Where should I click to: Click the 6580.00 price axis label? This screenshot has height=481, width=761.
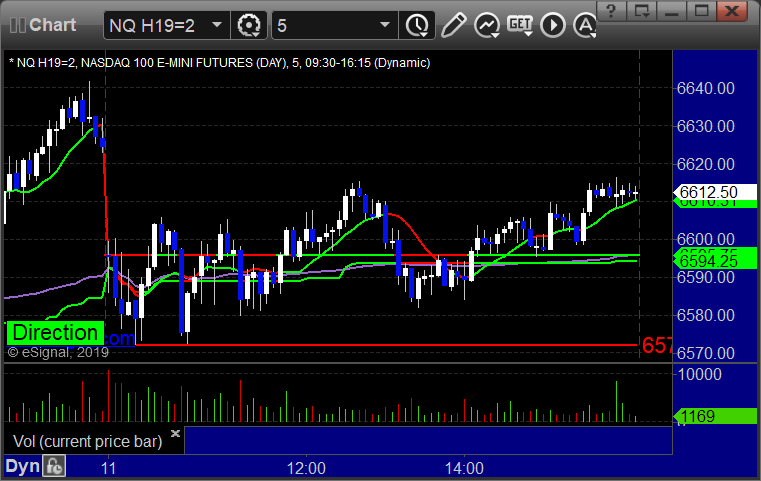point(706,315)
